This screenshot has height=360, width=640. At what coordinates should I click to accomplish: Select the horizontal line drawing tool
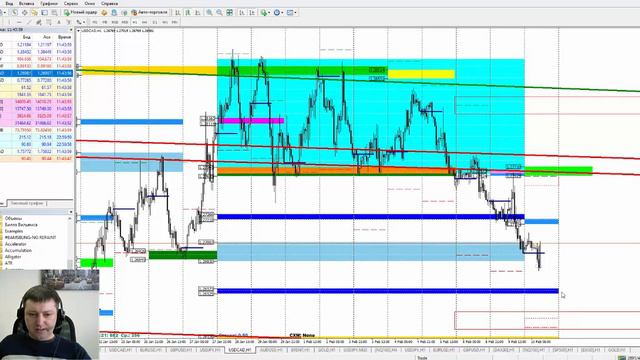point(19,22)
